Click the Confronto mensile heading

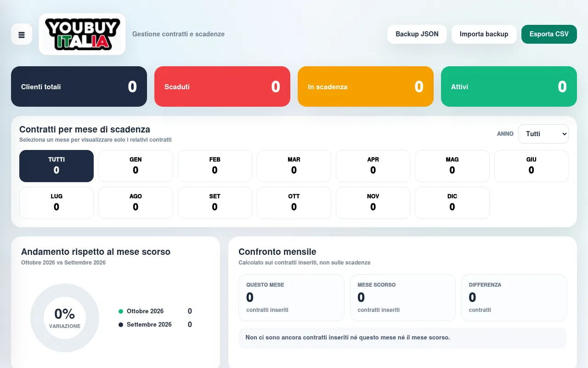(x=277, y=252)
